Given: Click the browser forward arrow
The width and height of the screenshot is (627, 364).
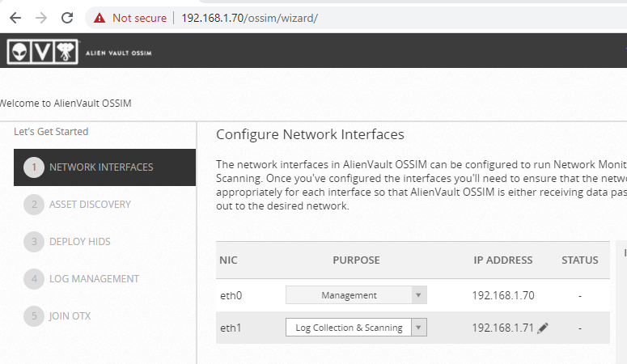Looking at the screenshot, I should click(41, 18).
